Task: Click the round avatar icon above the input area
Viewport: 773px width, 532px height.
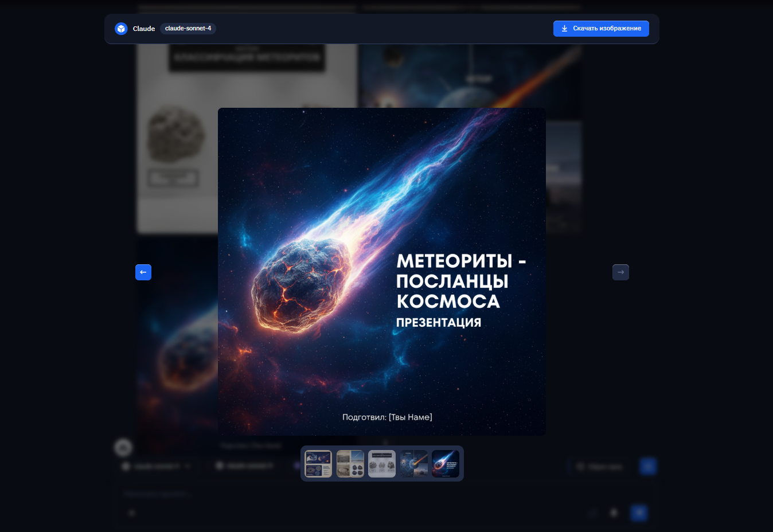Action: click(x=123, y=448)
